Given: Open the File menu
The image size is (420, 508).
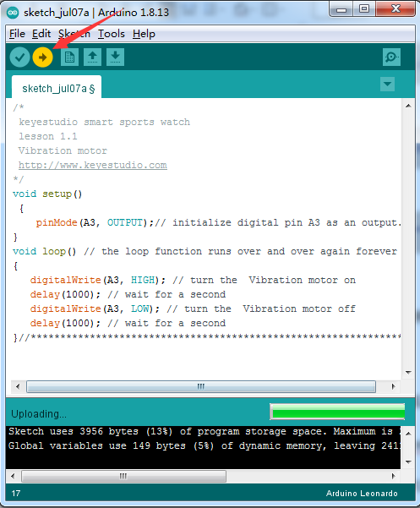Looking at the screenshot, I should coord(17,34).
